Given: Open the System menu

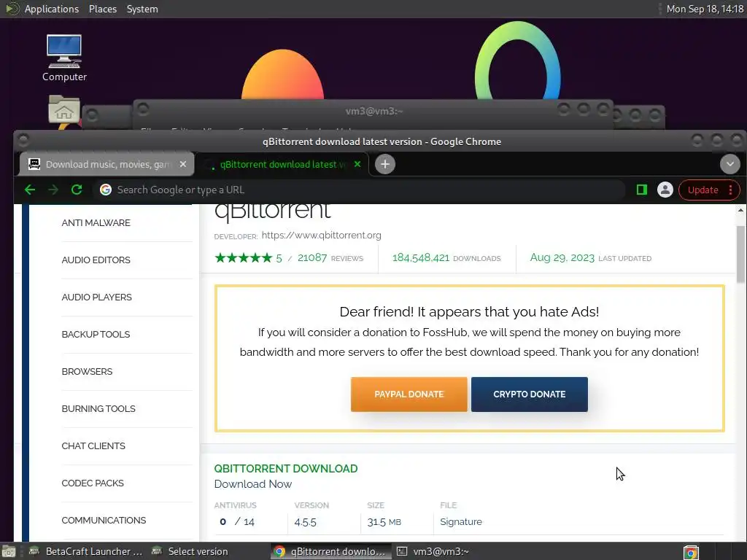Looking at the screenshot, I should tap(142, 9).
